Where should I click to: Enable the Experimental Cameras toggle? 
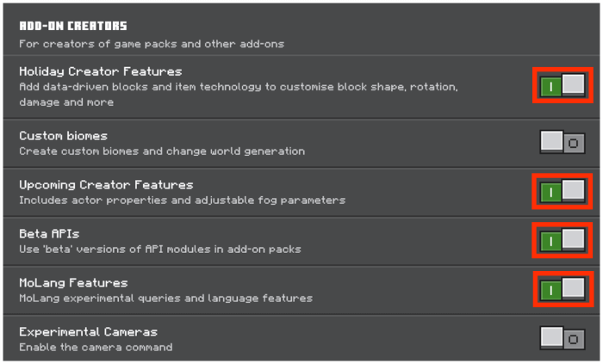(563, 338)
